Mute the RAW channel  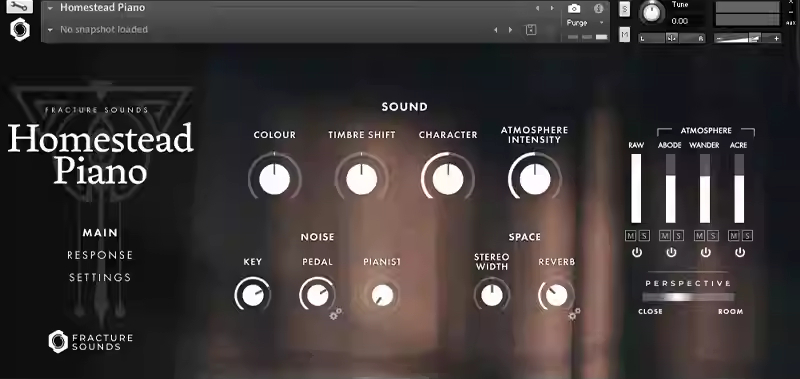point(631,236)
